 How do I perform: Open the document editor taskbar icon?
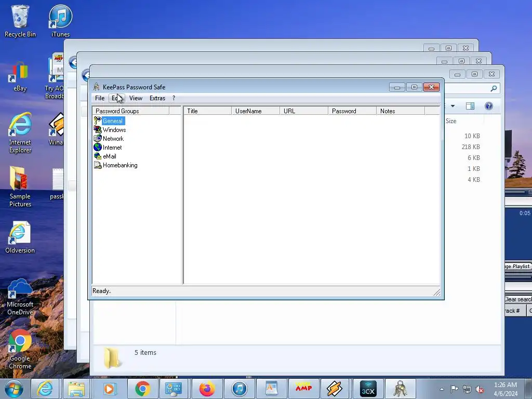271,389
